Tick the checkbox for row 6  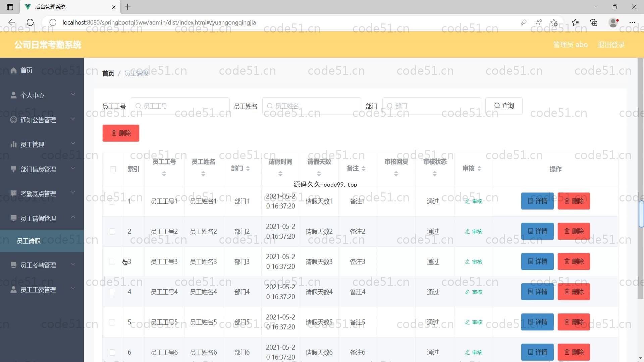112,352
